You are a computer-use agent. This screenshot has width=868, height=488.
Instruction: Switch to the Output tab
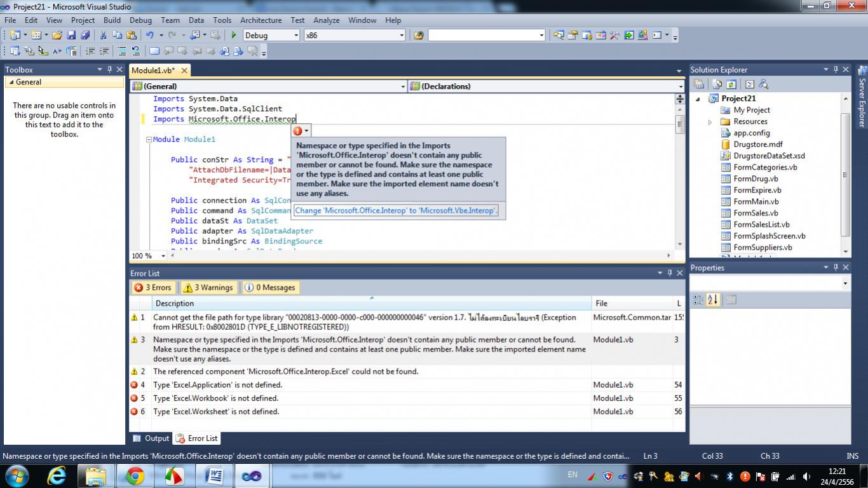pyautogui.click(x=151, y=438)
